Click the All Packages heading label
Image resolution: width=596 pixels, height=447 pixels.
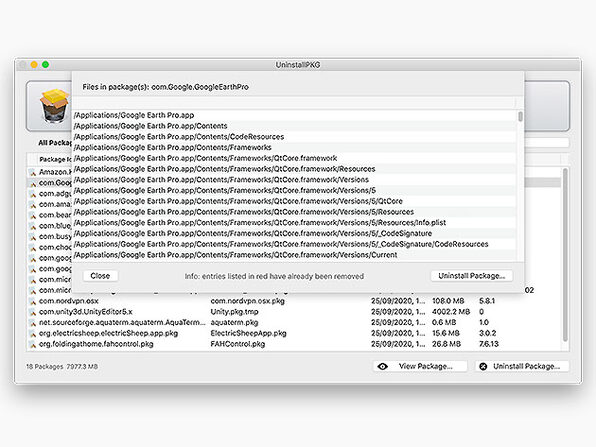pos(55,143)
